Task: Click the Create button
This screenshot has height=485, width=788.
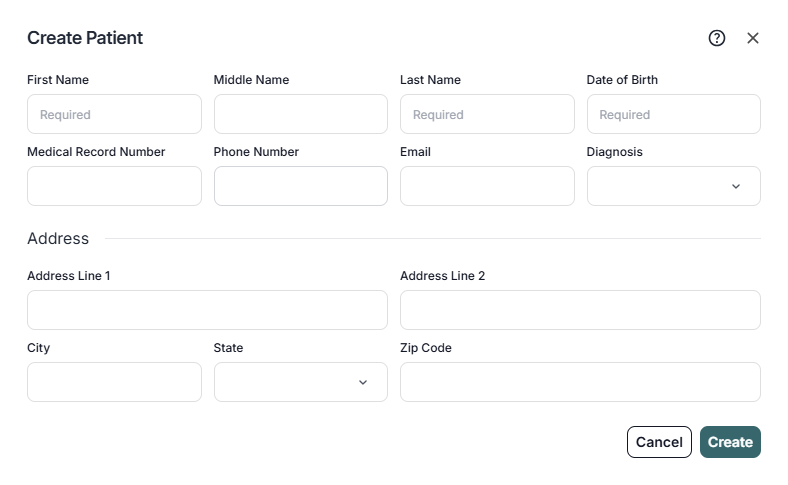Action: (730, 442)
